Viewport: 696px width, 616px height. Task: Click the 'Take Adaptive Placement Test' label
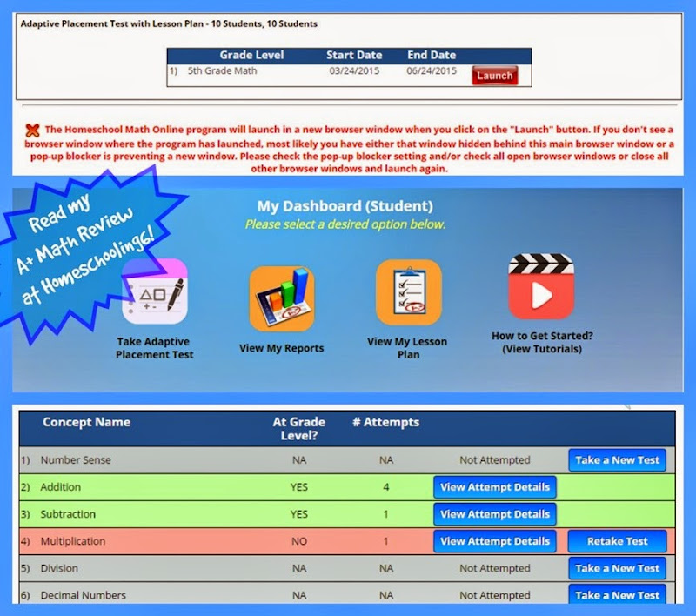tap(154, 348)
